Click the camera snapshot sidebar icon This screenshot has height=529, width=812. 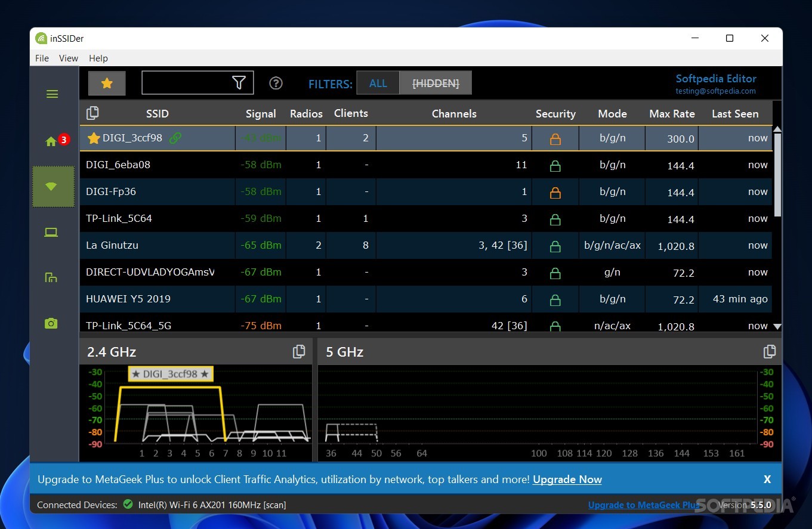tap(51, 323)
